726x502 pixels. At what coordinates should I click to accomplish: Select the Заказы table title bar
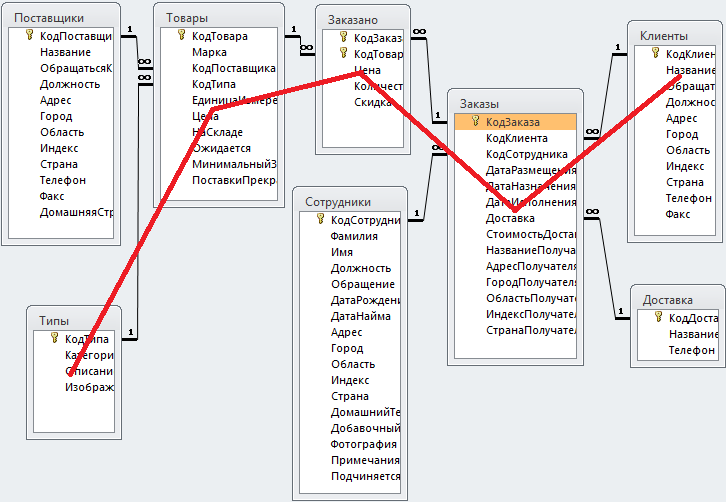click(x=515, y=104)
